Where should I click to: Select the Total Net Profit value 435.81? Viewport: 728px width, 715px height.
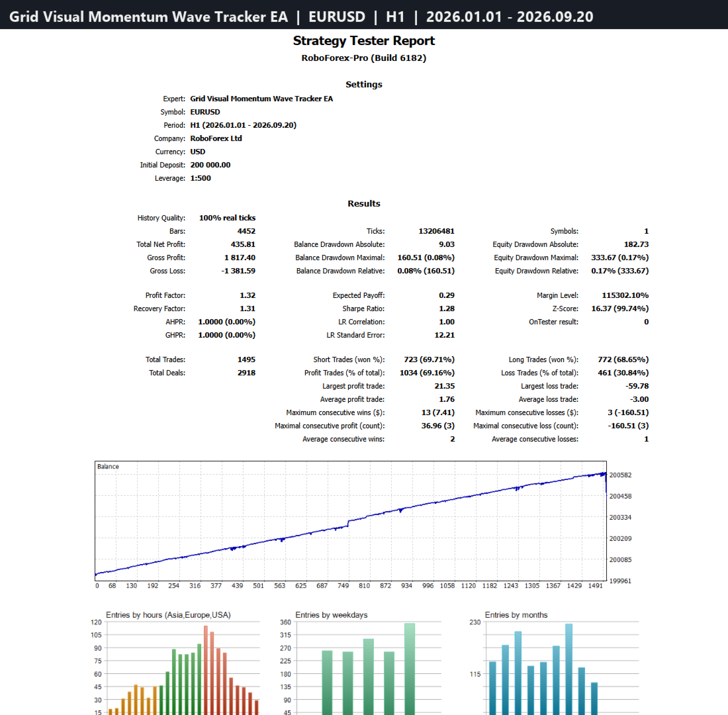click(x=243, y=244)
